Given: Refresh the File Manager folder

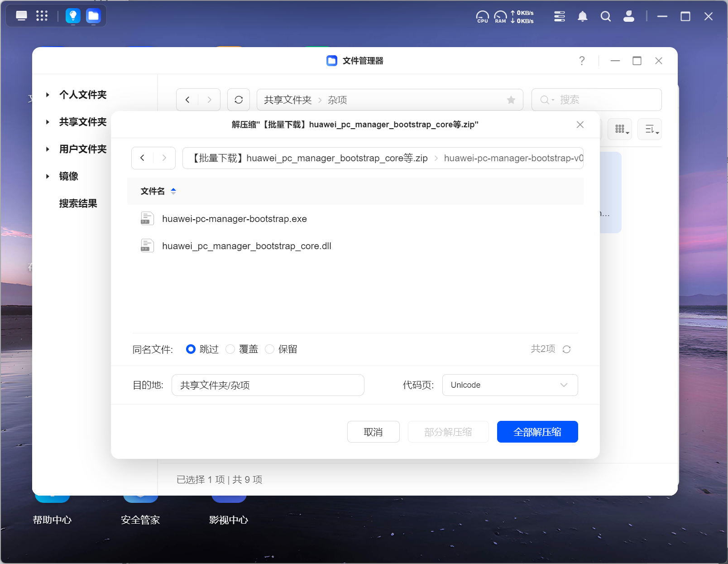Looking at the screenshot, I should (239, 100).
